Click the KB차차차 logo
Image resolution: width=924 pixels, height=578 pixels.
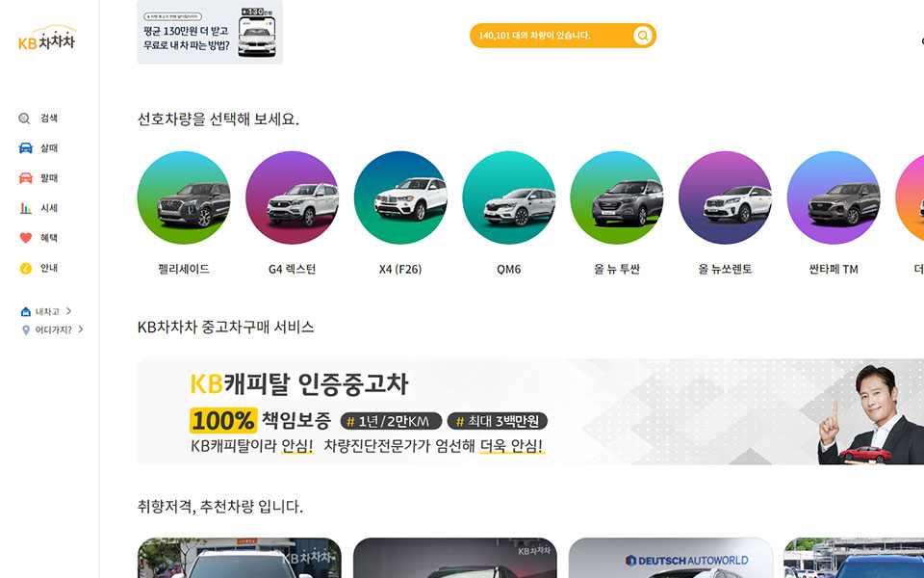(47, 38)
